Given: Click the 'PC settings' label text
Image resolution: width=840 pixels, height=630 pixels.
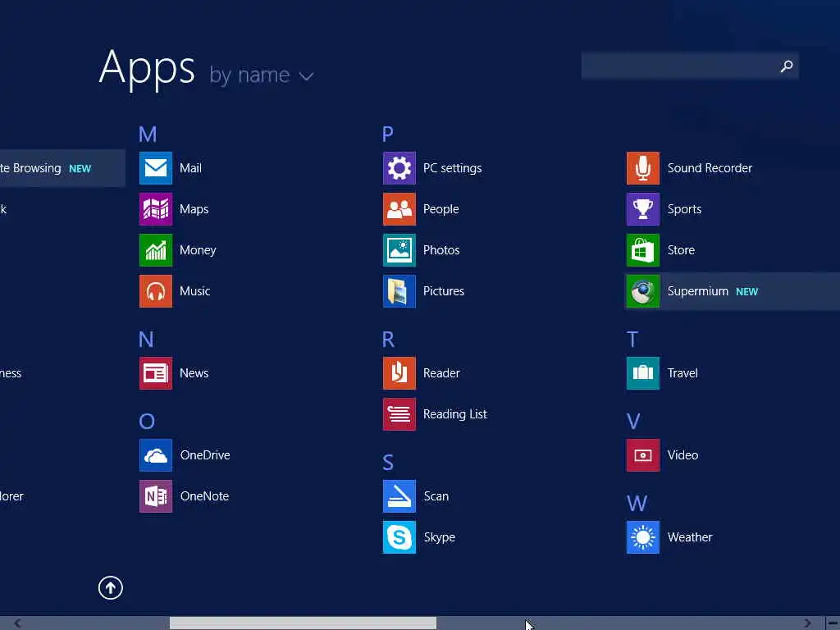Looking at the screenshot, I should coord(452,168).
